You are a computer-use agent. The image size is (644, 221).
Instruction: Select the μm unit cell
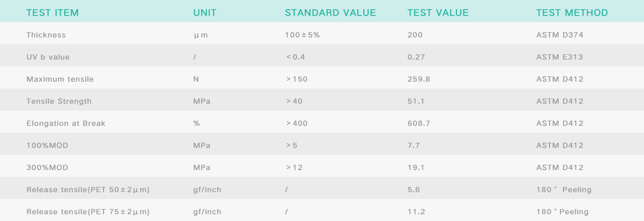(200, 35)
